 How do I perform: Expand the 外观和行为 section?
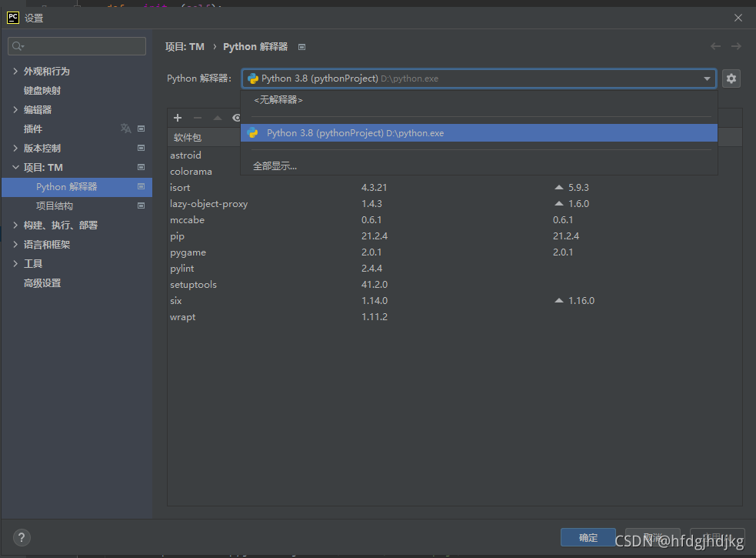(15, 71)
